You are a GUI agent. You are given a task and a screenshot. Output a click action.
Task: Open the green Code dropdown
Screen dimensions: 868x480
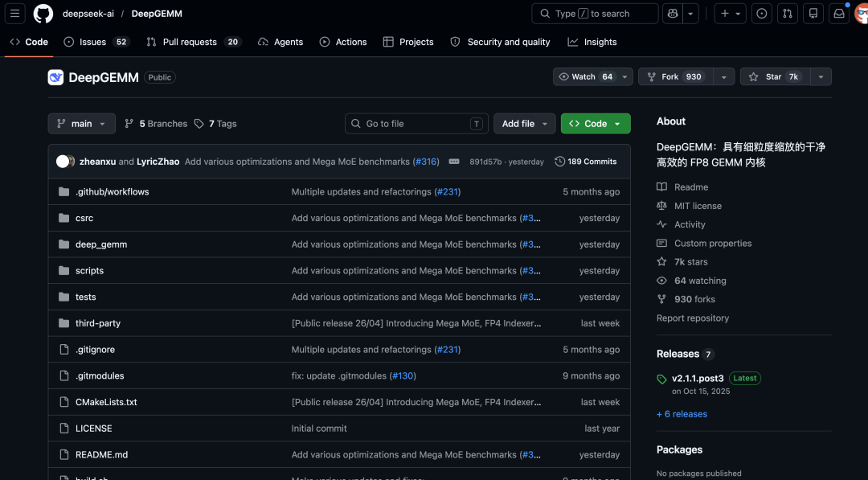(595, 124)
